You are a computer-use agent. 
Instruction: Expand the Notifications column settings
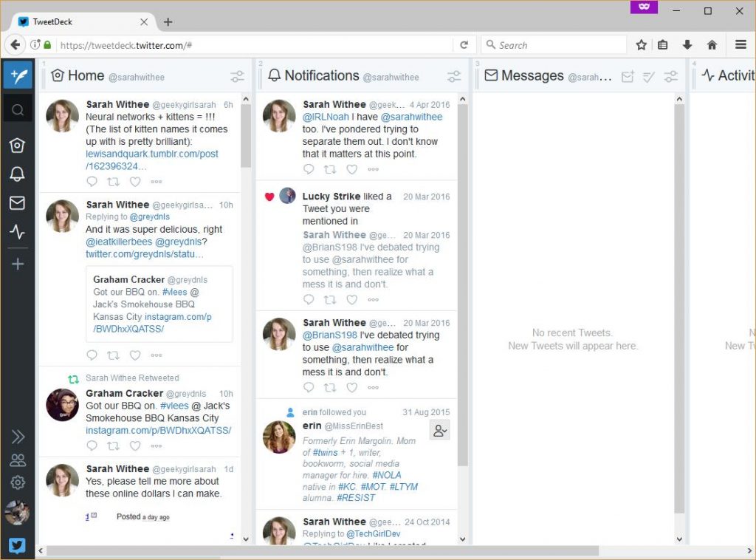coord(454,76)
